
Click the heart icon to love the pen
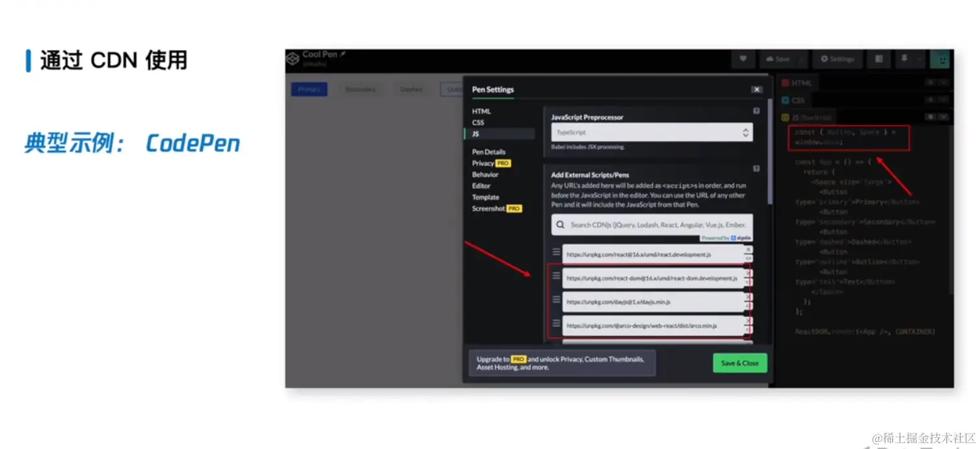click(x=743, y=59)
